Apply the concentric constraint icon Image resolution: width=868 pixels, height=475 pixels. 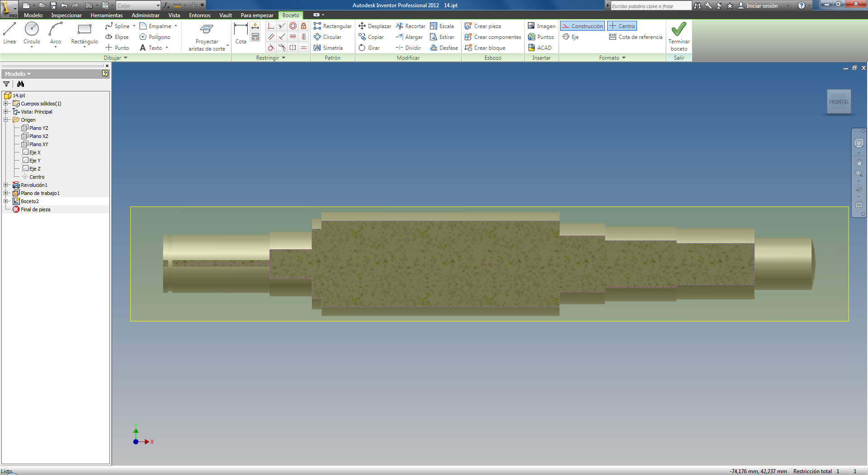(x=293, y=26)
